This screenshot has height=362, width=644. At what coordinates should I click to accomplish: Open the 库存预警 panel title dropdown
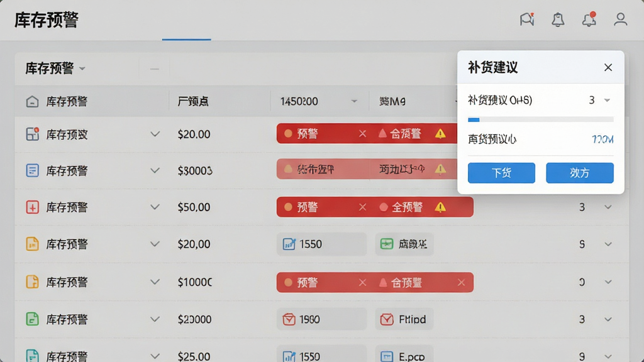pos(82,68)
